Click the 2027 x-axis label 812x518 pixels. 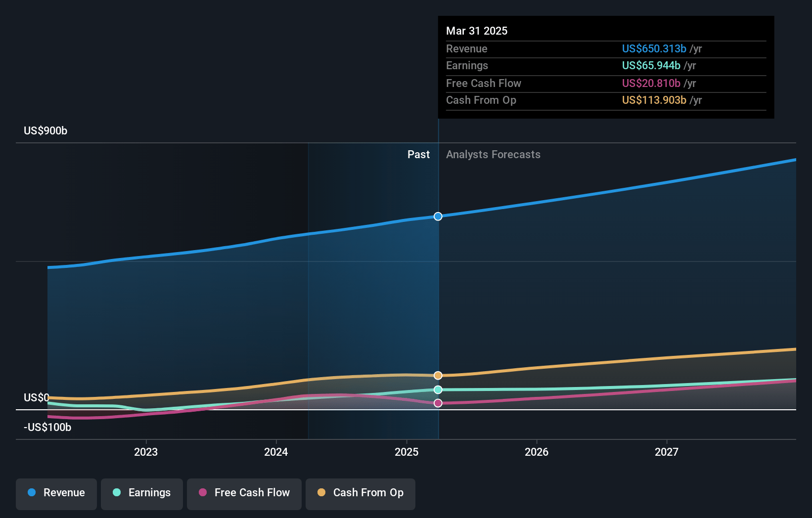tap(667, 452)
